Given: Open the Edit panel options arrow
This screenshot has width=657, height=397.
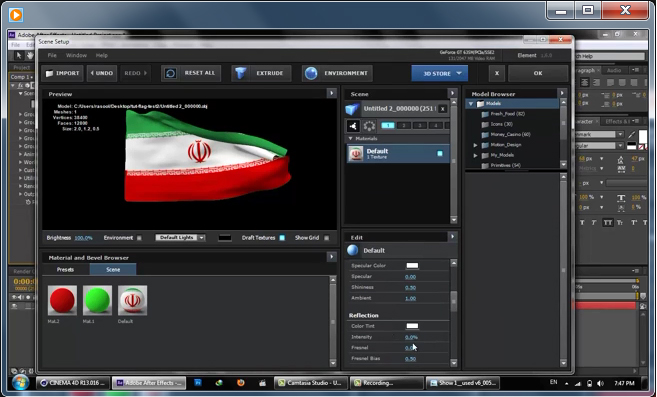Looking at the screenshot, I should point(452,236).
